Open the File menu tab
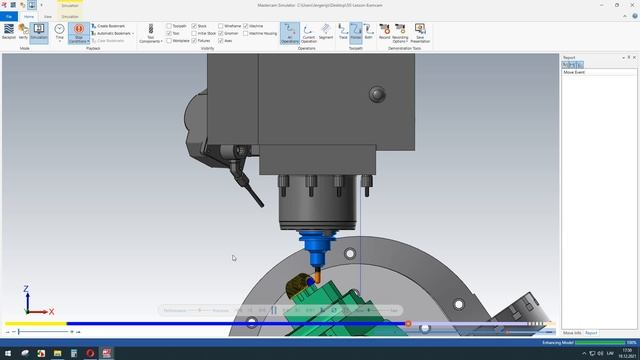Image resolution: width=640 pixels, height=360 pixels. click(x=9, y=17)
